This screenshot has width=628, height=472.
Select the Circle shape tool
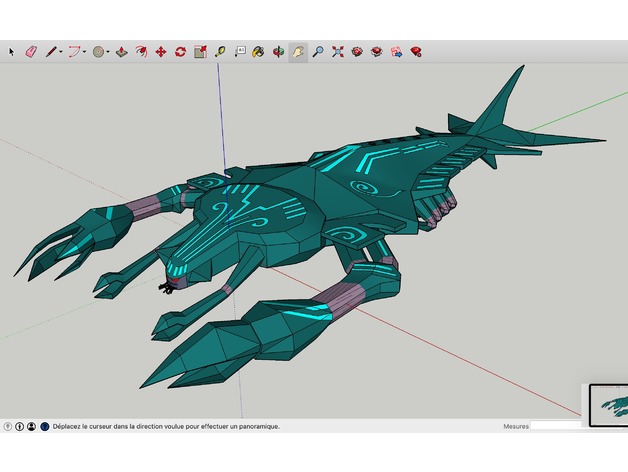(x=99, y=51)
